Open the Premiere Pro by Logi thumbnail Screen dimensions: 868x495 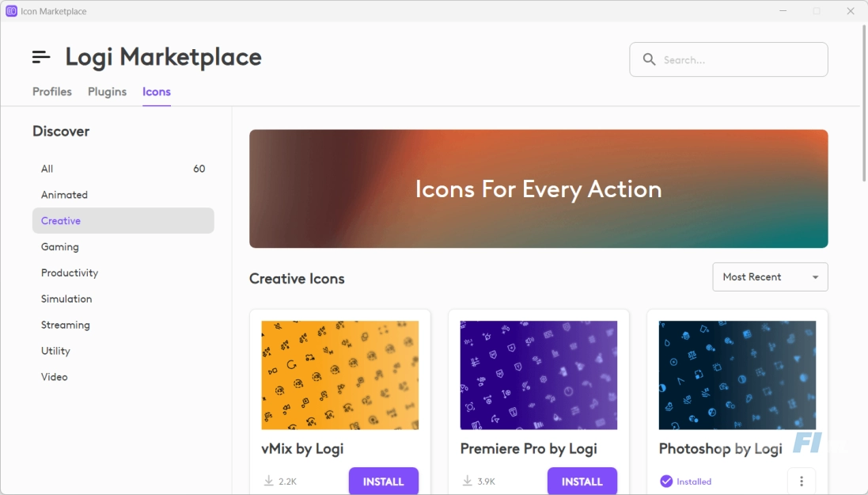pyautogui.click(x=539, y=375)
